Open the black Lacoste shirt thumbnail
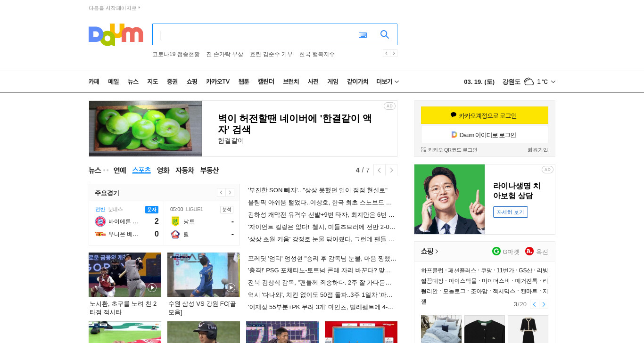Screen dimensions: 644x343 click(485, 329)
